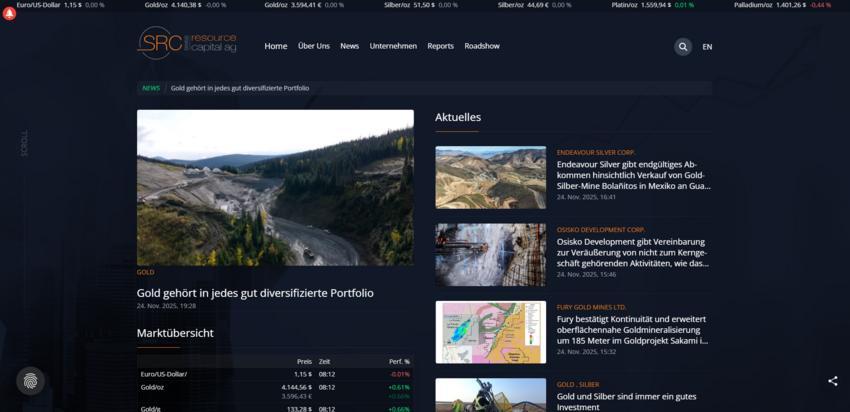
Task: Click ENDEAVOUR SILVER CORP. company label
Action: (x=596, y=152)
